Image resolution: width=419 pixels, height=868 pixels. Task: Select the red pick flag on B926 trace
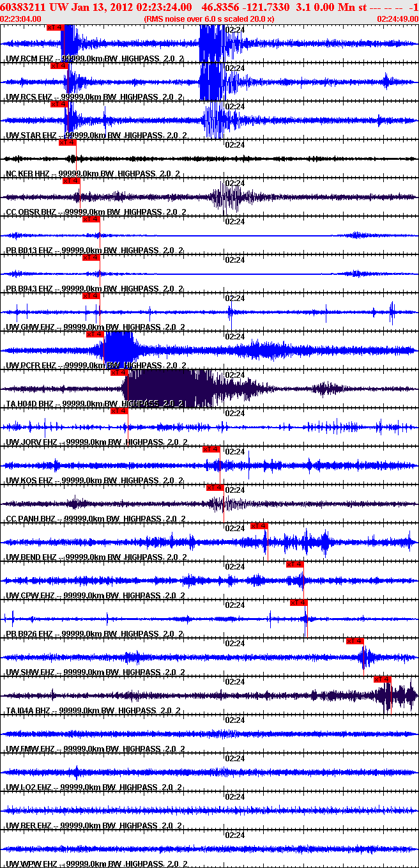pos(299,603)
